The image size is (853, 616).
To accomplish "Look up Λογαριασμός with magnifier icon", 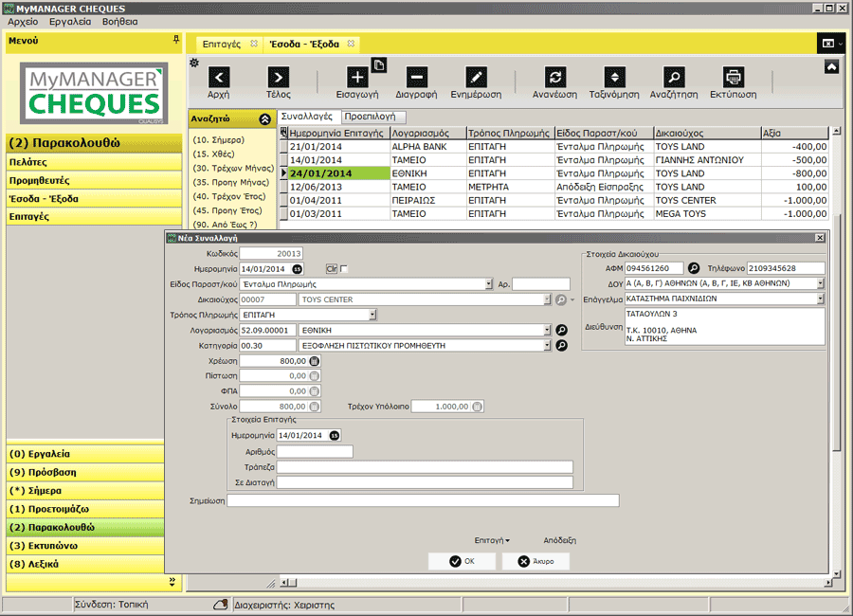I will point(561,330).
